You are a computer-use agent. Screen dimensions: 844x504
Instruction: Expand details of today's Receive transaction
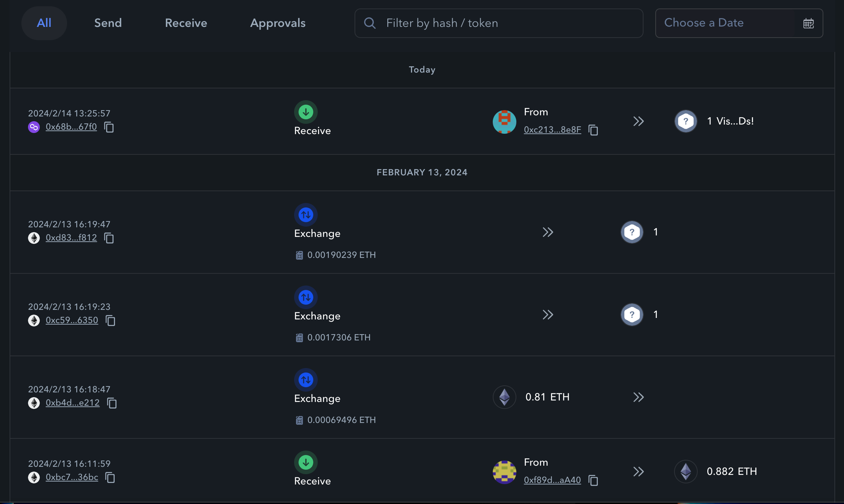pyautogui.click(x=639, y=121)
